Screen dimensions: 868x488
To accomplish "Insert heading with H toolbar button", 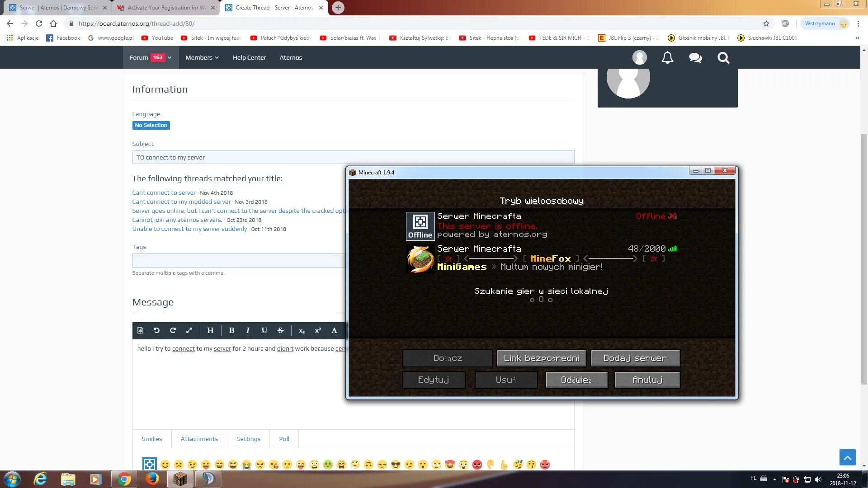I will (210, 330).
